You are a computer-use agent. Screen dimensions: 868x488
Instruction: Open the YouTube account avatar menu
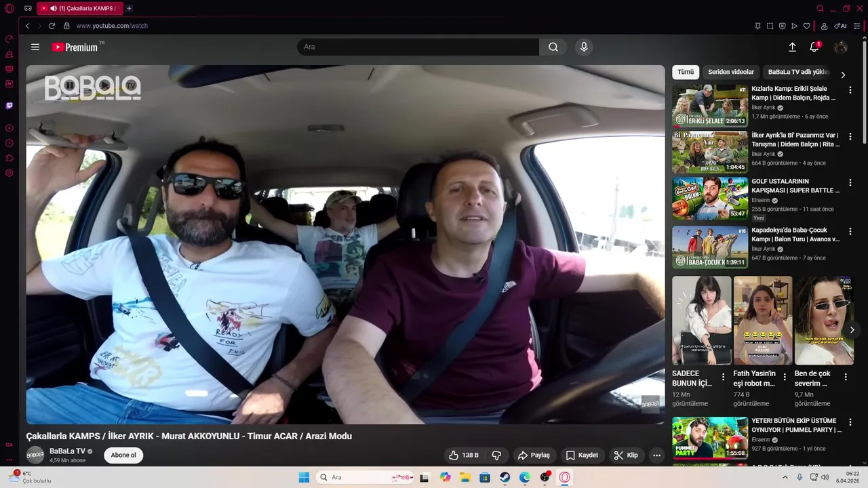tap(841, 47)
